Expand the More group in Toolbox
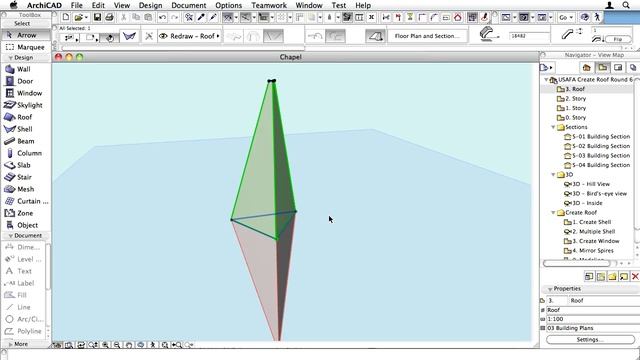 [11, 344]
